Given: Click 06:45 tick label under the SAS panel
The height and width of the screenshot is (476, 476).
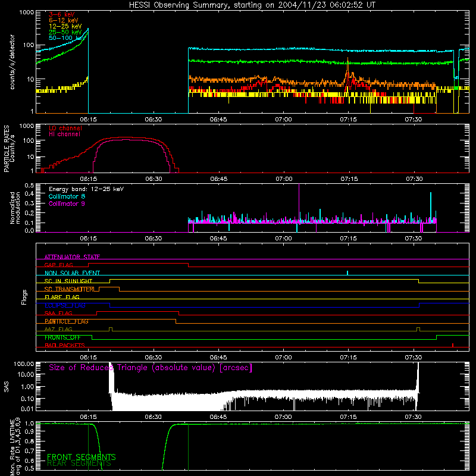Looking at the screenshot, I should [218, 417].
